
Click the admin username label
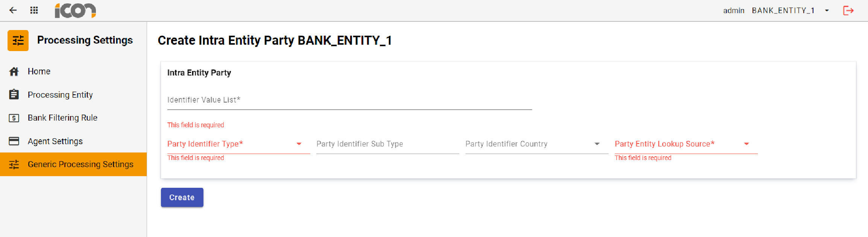pyautogui.click(x=733, y=10)
